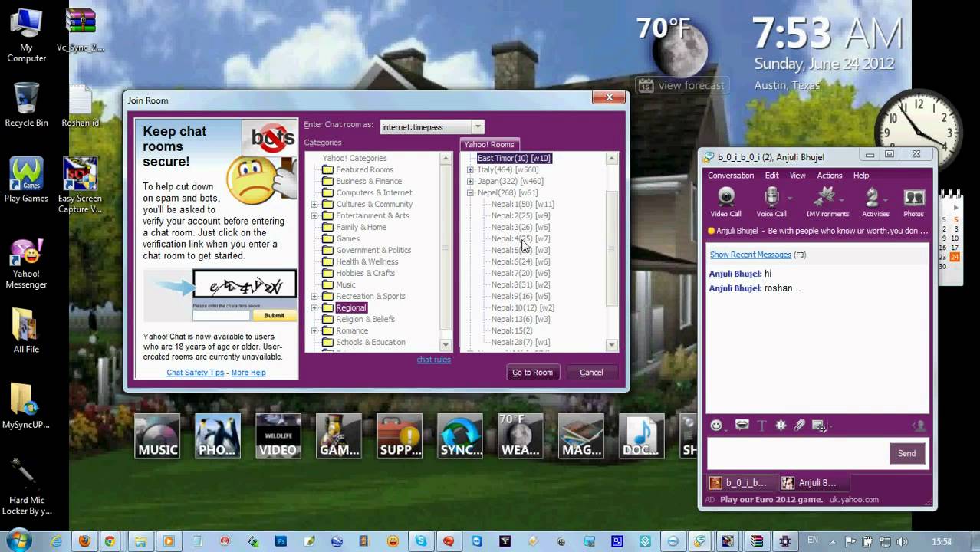Open IMVironments in chat window
Image resolution: width=980 pixels, height=552 pixels.
(827, 202)
